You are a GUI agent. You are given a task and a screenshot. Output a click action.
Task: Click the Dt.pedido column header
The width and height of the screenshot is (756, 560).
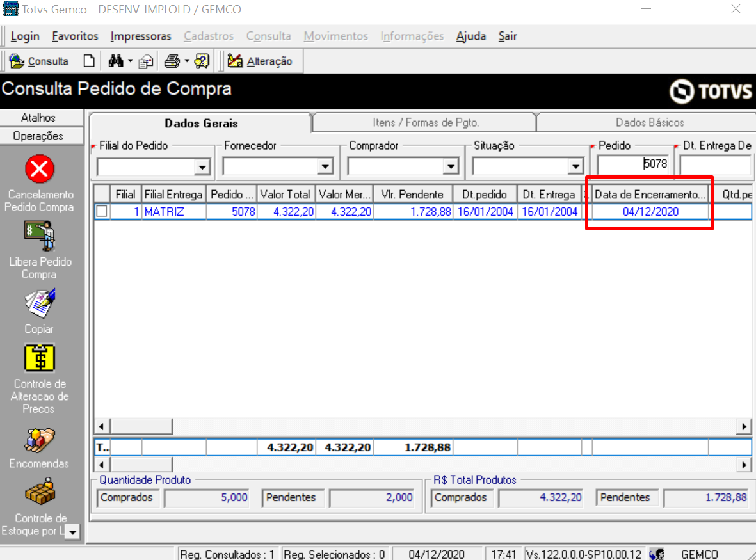point(485,195)
